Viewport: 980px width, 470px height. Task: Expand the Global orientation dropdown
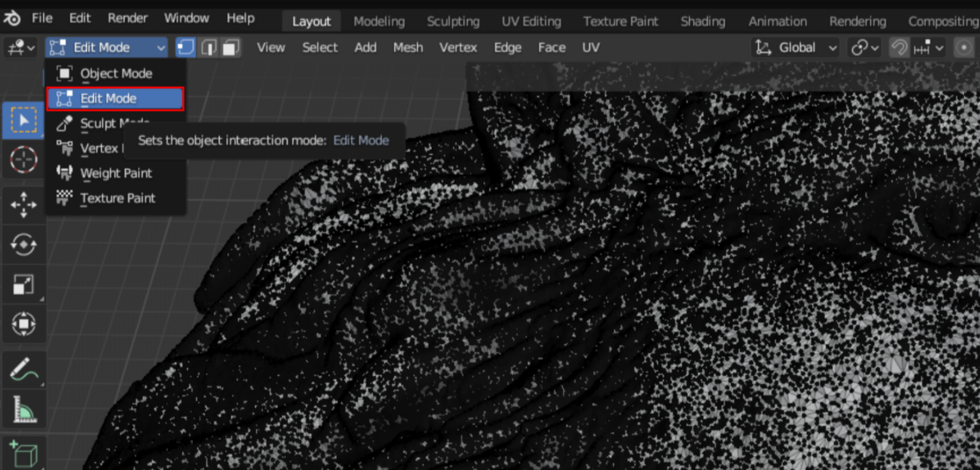click(796, 47)
